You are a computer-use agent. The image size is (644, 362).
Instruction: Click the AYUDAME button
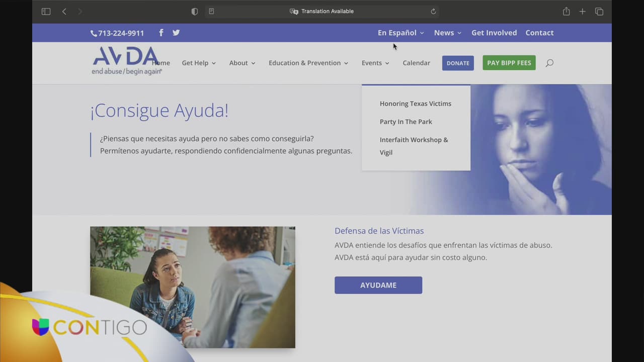[x=378, y=285]
